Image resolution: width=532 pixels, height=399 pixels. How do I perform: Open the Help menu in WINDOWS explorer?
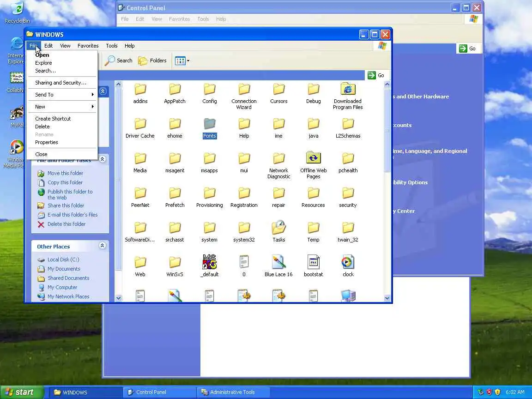pyautogui.click(x=129, y=46)
